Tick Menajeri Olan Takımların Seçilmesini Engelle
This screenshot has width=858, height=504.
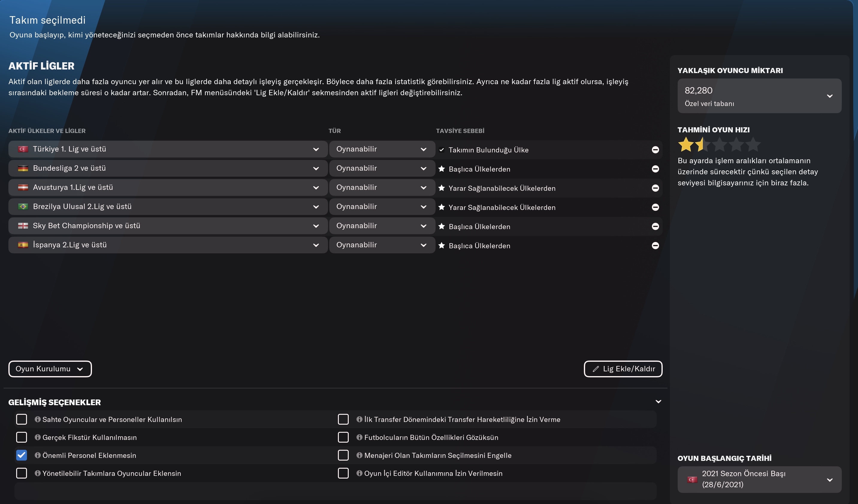[x=343, y=455]
